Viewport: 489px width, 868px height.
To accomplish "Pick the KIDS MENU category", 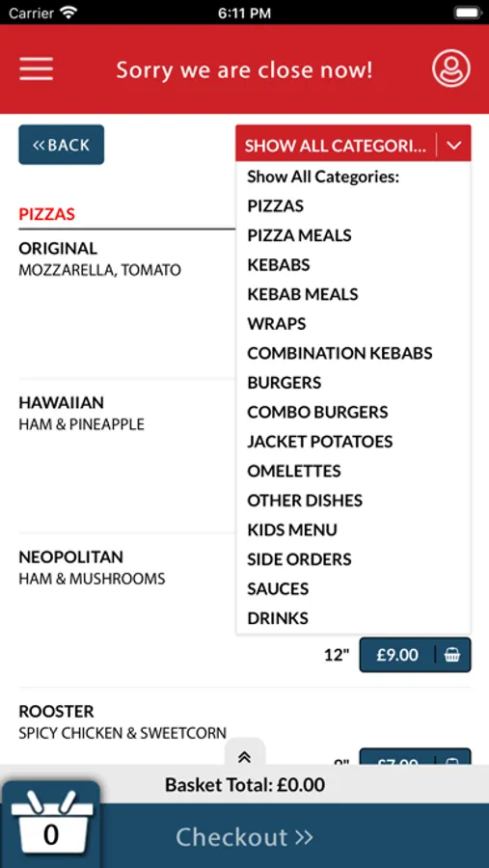I will (x=292, y=529).
